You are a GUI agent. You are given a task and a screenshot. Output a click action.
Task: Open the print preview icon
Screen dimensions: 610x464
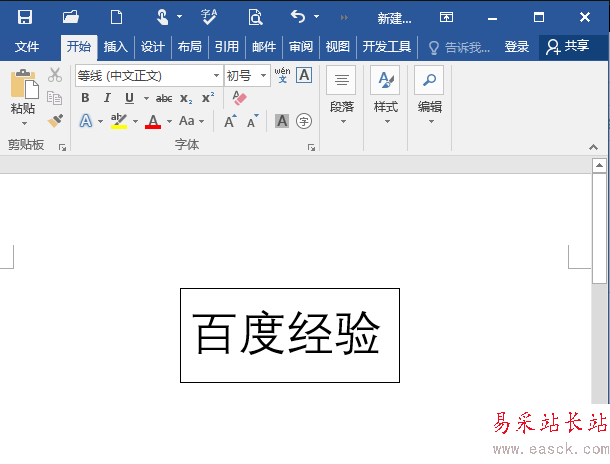click(x=255, y=17)
